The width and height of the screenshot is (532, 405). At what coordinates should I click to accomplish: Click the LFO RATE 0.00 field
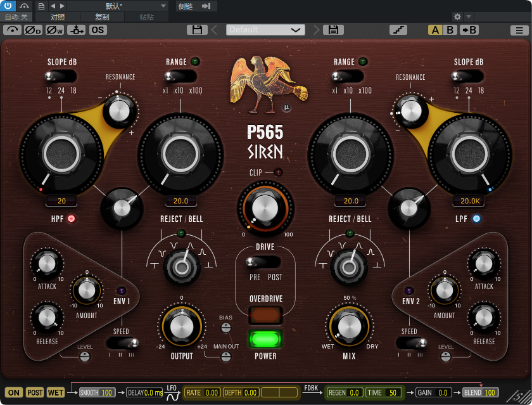pyautogui.click(x=203, y=393)
